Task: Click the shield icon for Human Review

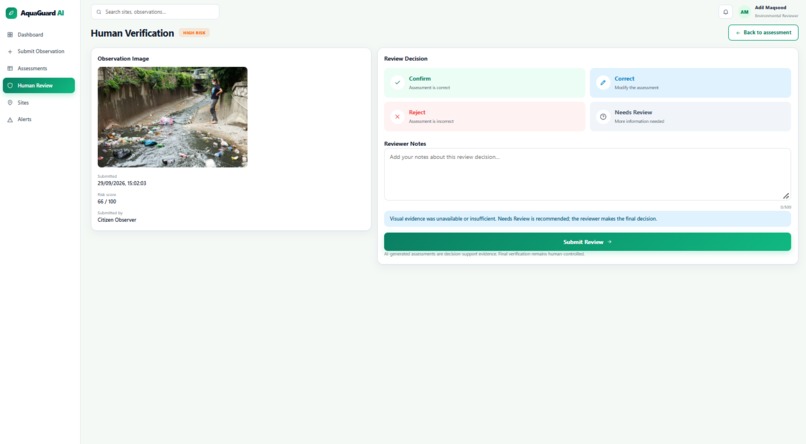Action: tap(10, 85)
